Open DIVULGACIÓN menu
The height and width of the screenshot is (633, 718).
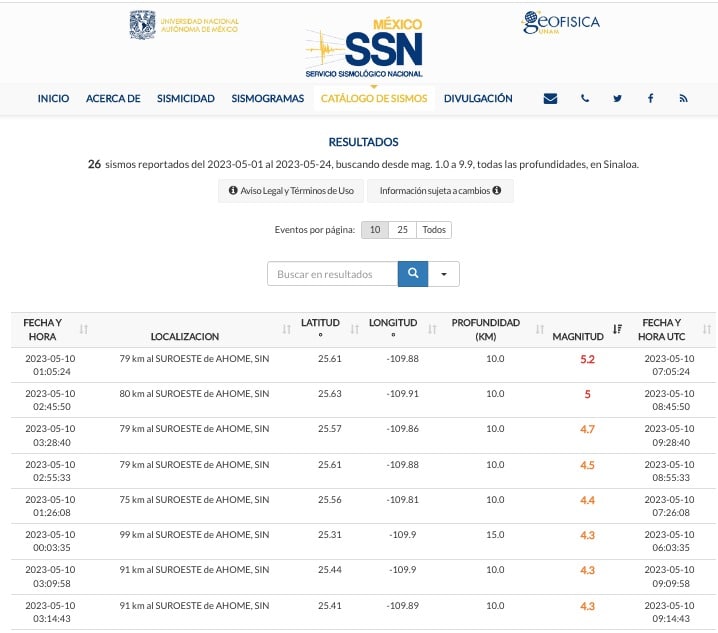478,98
